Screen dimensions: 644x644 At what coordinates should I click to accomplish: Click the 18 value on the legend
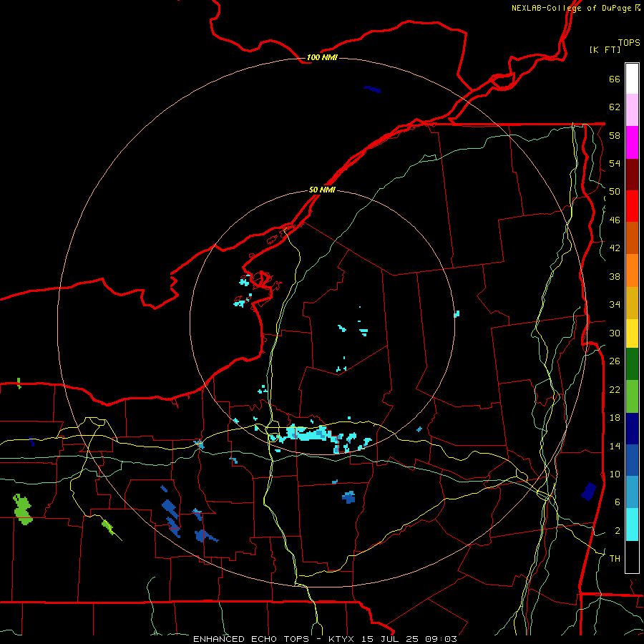pos(615,418)
